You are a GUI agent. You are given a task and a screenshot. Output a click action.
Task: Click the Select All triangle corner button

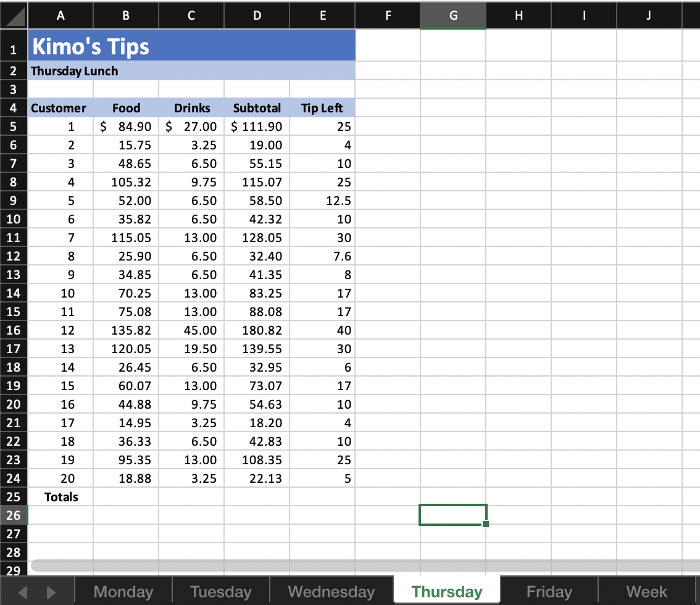point(14,15)
